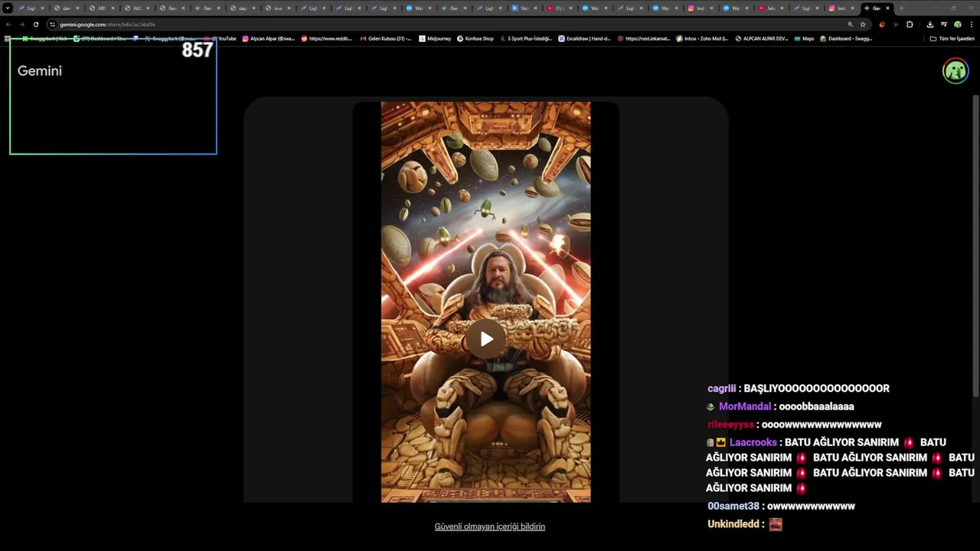This screenshot has width=980, height=551.
Task: Switch to the 'AU2' tab
Action: [136, 8]
